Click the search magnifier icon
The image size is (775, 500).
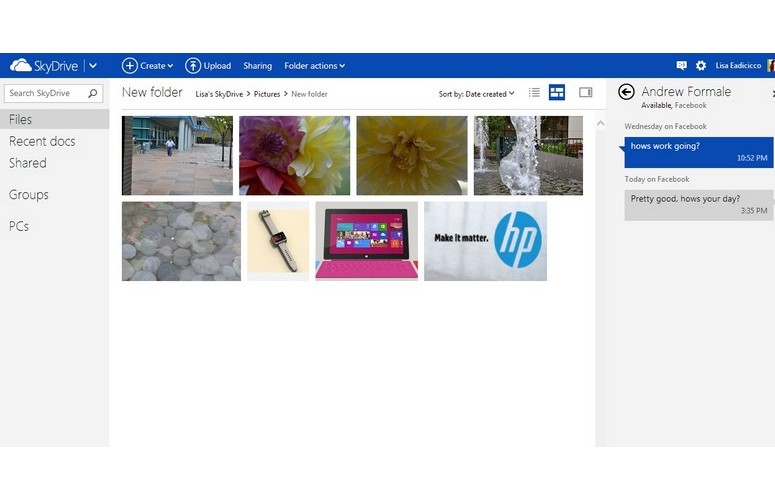click(92, 93)
